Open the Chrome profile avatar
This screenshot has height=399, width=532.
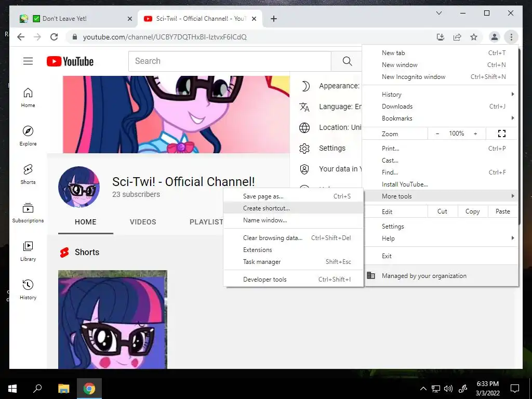point(495,37)
